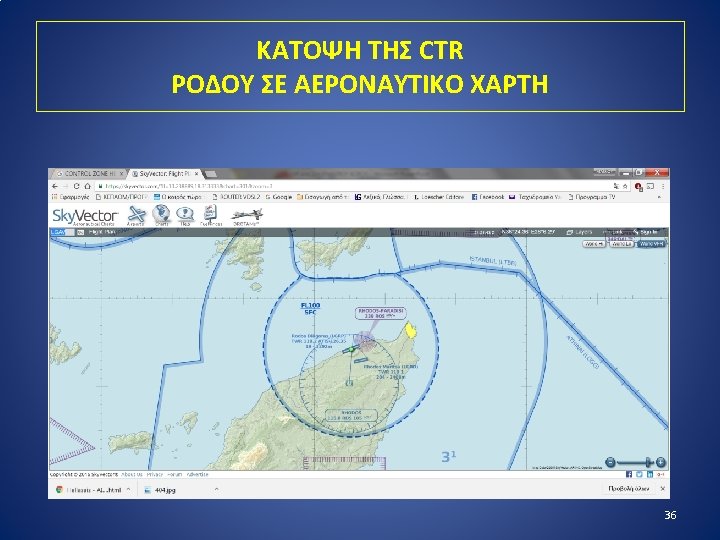Close the downloads bar with X
The image size is (720, 540).
tap(663, 489)
